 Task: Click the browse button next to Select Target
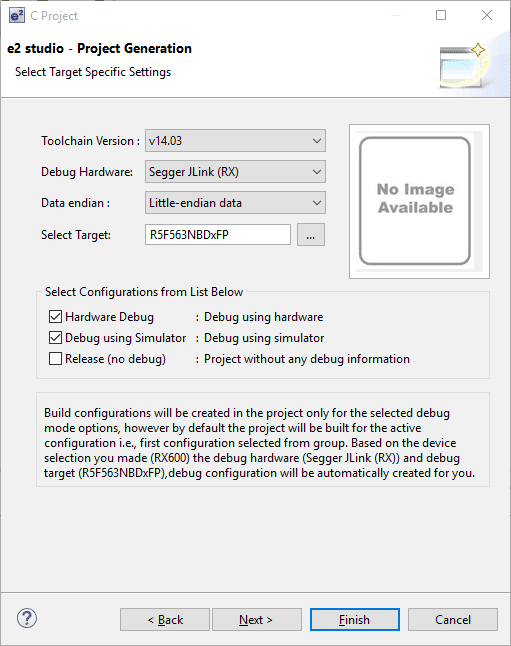(311, 235)
